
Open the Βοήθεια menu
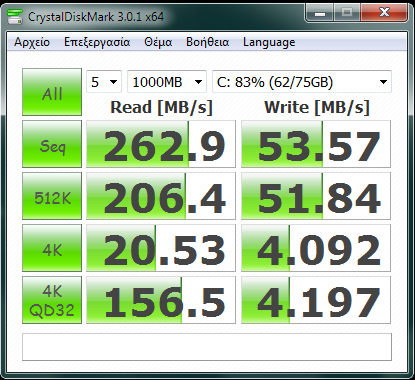click(207, 42)
